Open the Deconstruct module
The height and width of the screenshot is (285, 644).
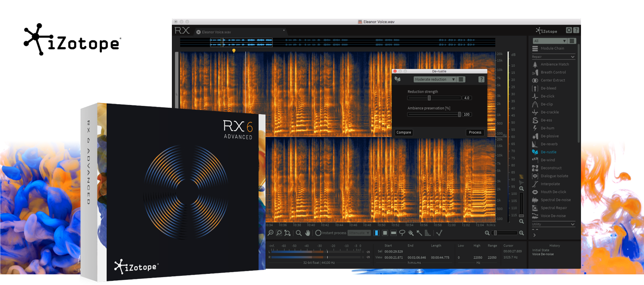pyautogui.click(x=547, y=168)
